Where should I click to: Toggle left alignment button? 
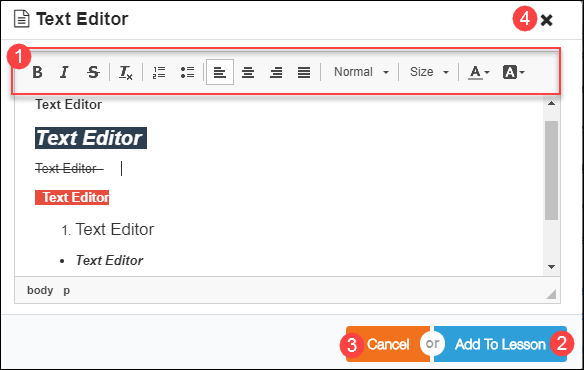pyautogui.click(x=220, y=72)
